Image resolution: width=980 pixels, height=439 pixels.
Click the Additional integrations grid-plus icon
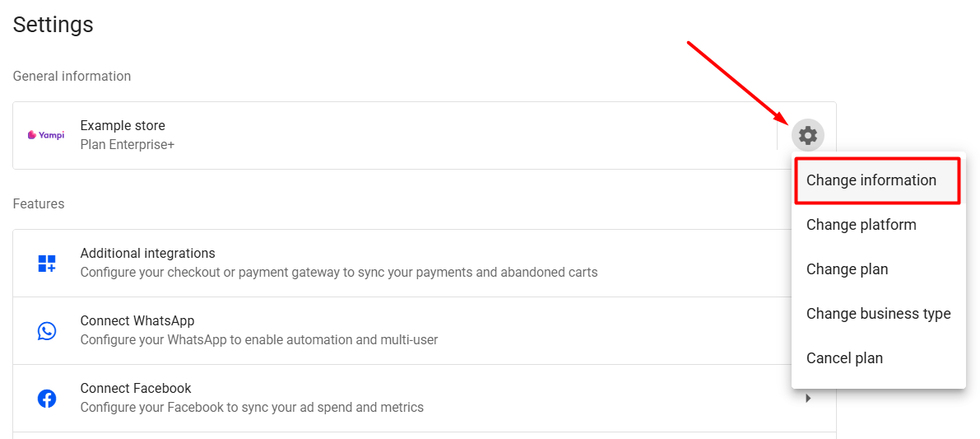coord(47,264)
